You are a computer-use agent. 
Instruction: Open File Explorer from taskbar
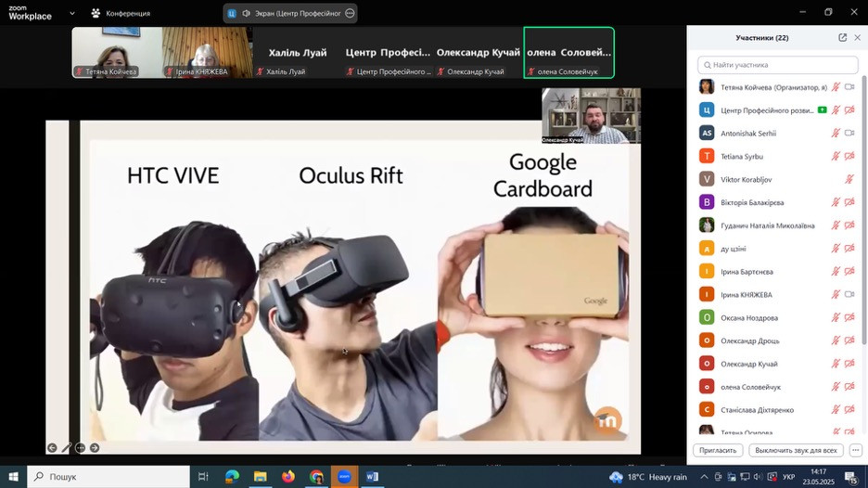(x=261, y=476)
